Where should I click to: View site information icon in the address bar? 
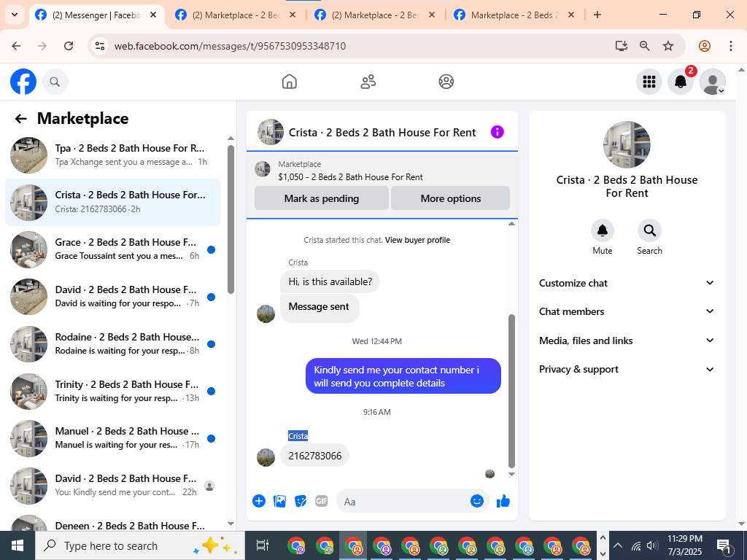click(99, 46)
